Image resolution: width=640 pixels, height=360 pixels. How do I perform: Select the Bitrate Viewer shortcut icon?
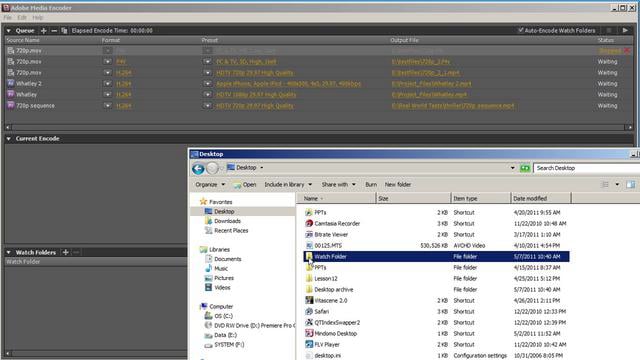point(309,234)
